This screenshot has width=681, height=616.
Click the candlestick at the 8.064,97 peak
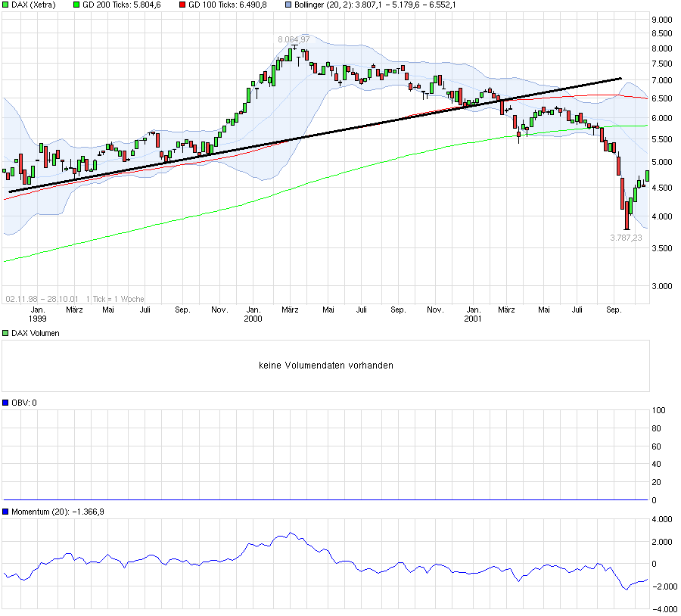tap(294, 46)
